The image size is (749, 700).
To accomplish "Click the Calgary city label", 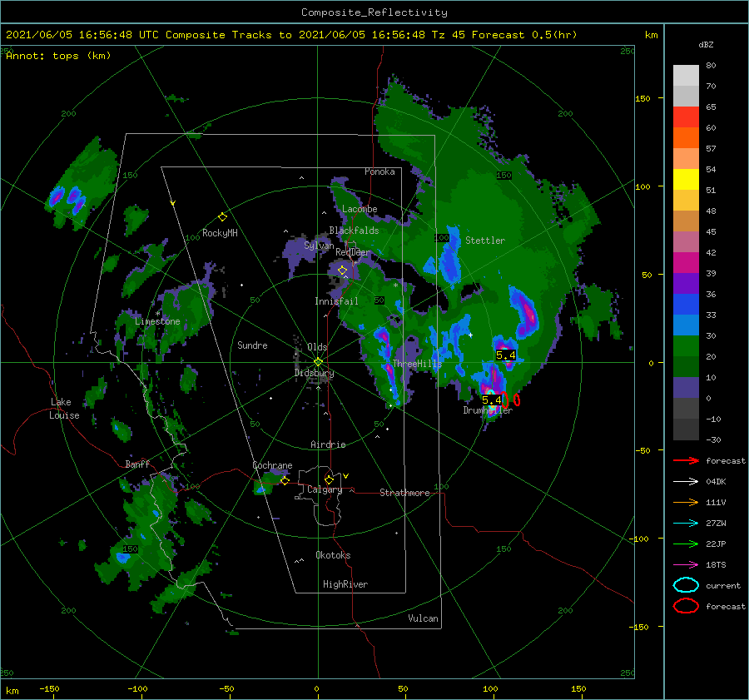I will (325, 489).
